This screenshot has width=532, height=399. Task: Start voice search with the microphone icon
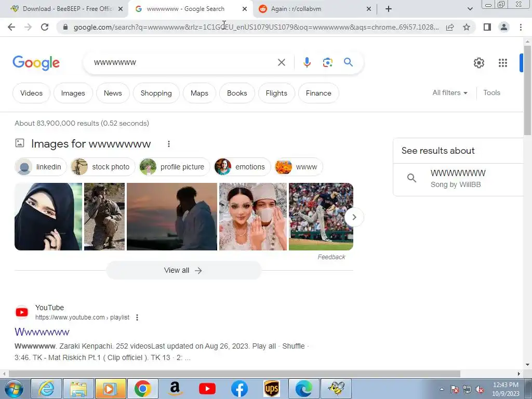pos(307,62)
